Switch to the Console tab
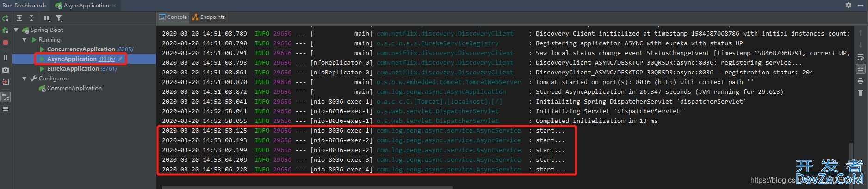The image size is (868, 189). tap(173, 17)
